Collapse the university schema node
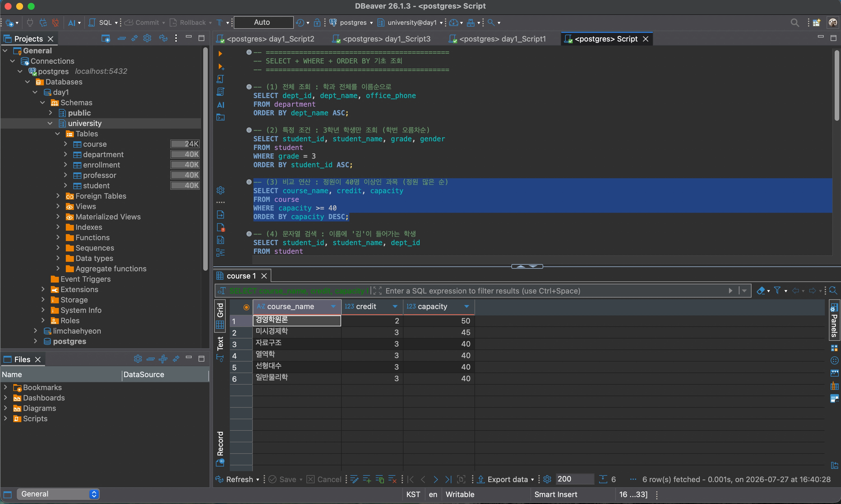Image resolution: width=841 pixels, height=504 pixels. (x=50, y=123)
